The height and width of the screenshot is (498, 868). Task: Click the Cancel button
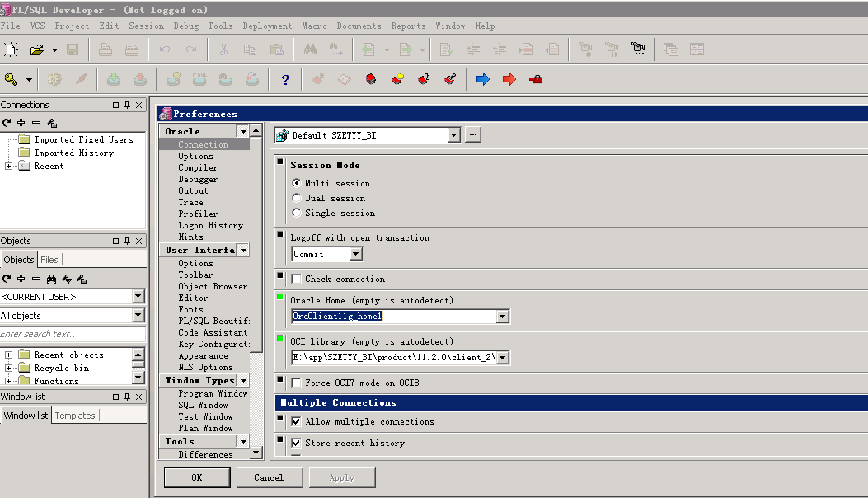269,477
